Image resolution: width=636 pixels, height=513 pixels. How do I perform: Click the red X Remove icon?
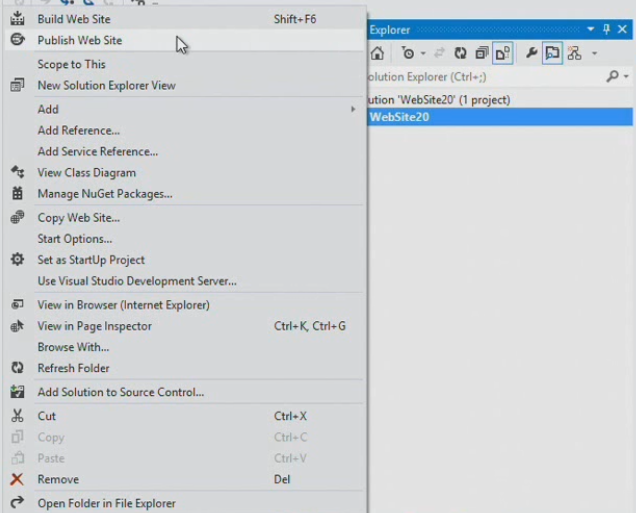coord(17,479)
